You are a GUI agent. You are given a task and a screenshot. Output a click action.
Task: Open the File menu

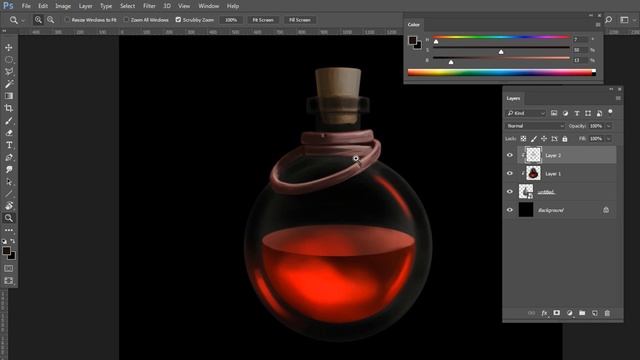click(x=26, y=6)
